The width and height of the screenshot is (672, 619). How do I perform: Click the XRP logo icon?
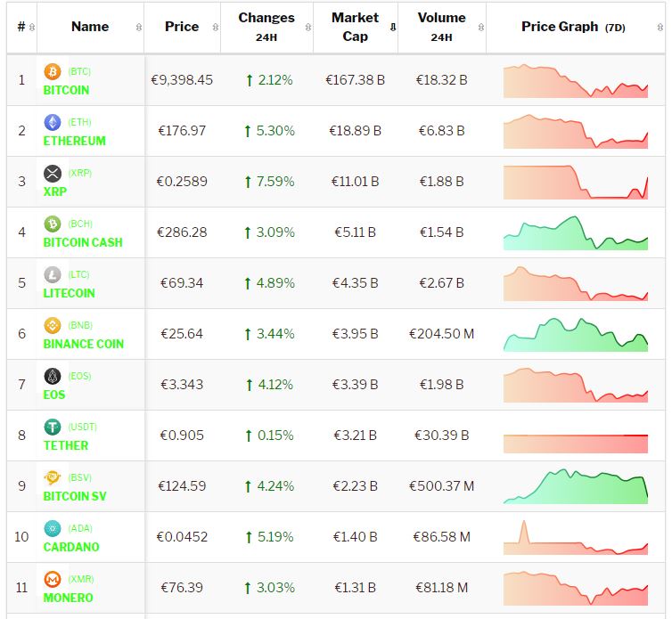53,173
